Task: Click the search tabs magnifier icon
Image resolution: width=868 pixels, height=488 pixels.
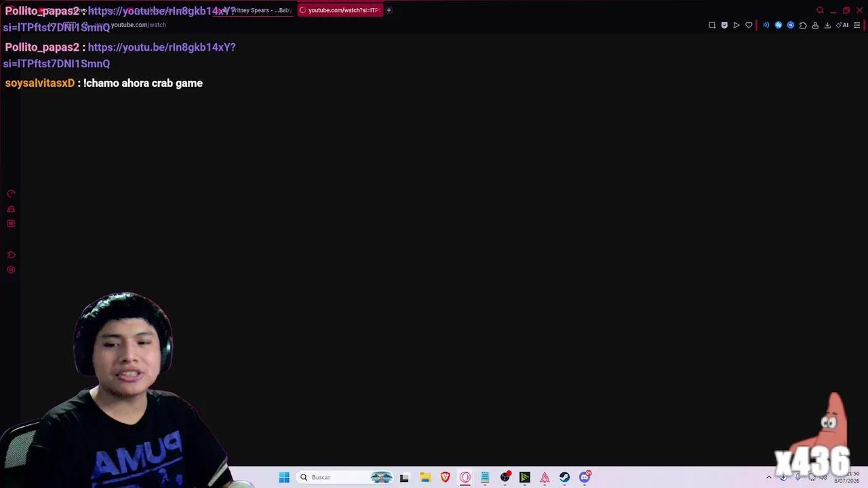Action: tap(820, 10)
